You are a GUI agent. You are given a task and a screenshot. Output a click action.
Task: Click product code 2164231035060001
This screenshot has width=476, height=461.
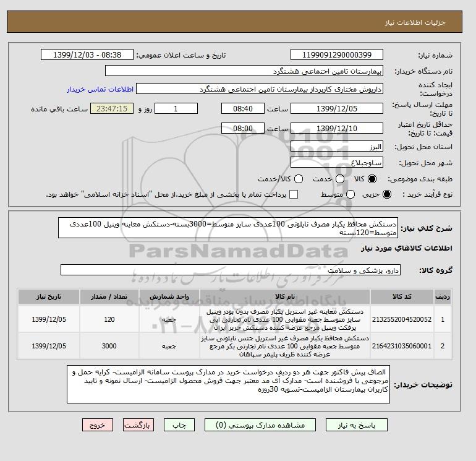[x=402, y=346]
